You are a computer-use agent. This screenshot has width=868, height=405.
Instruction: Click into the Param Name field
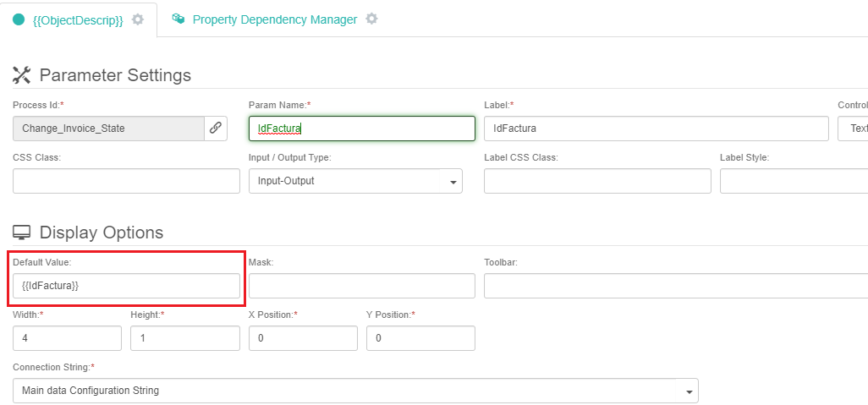click(x=362, y=129)
